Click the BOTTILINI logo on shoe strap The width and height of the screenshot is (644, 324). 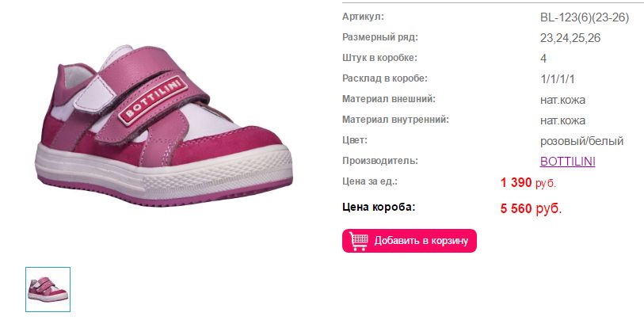(153, 100)
